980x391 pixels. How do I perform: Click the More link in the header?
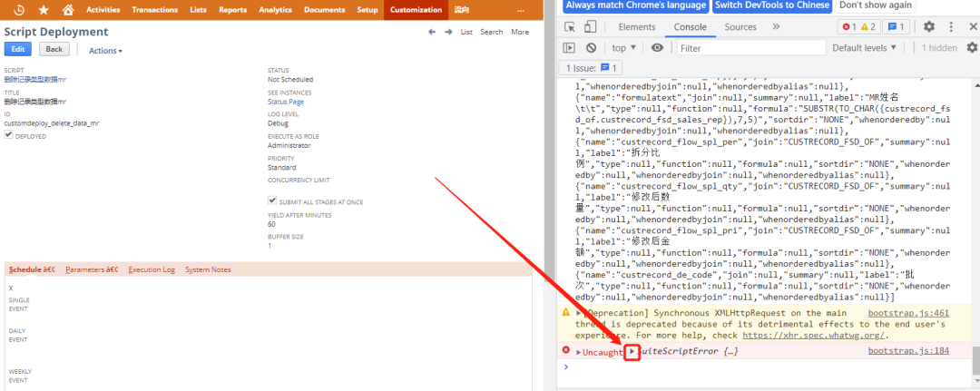[x=520, y=32]
